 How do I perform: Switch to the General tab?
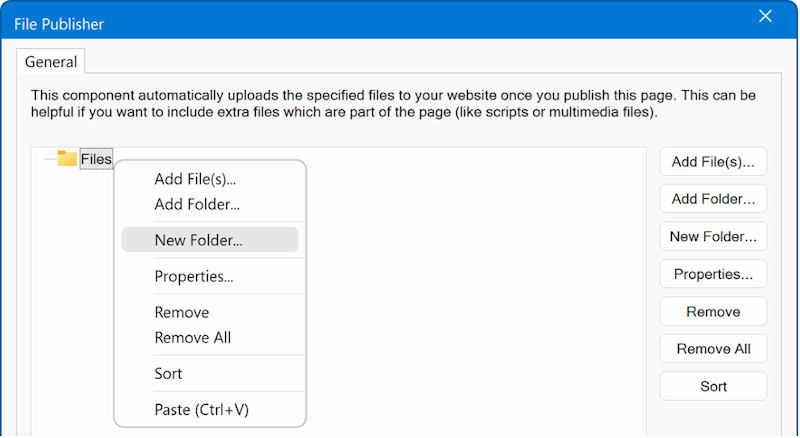(x=51, y=62)
